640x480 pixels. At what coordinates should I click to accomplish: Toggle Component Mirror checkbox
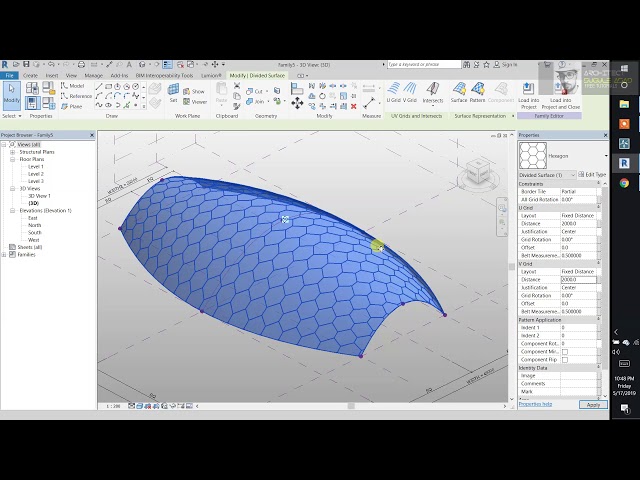565,351
